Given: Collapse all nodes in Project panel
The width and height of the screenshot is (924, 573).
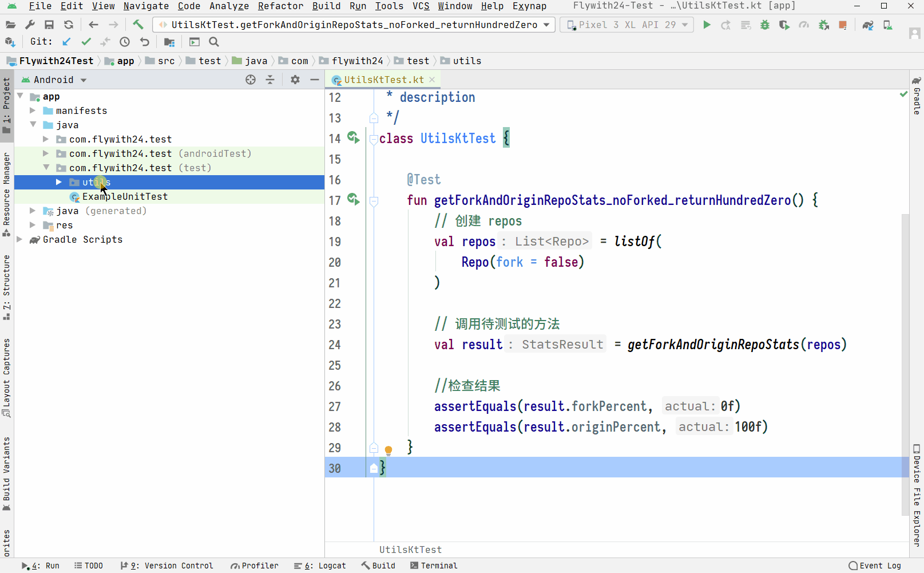Looking at the screenshot, I should point(270,80).
